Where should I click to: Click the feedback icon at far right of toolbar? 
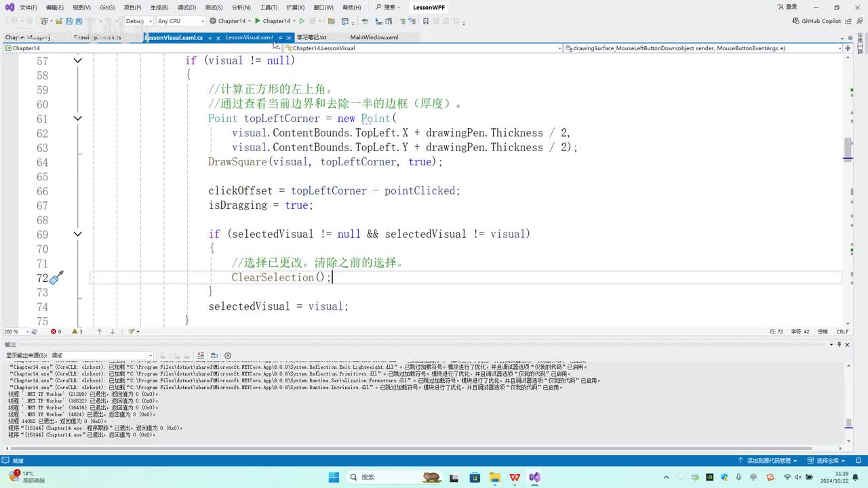pos(861,21)
